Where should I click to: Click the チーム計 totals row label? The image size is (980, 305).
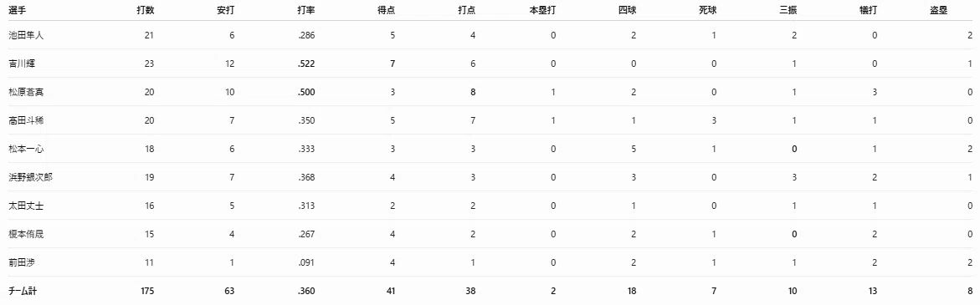(23, 291)
